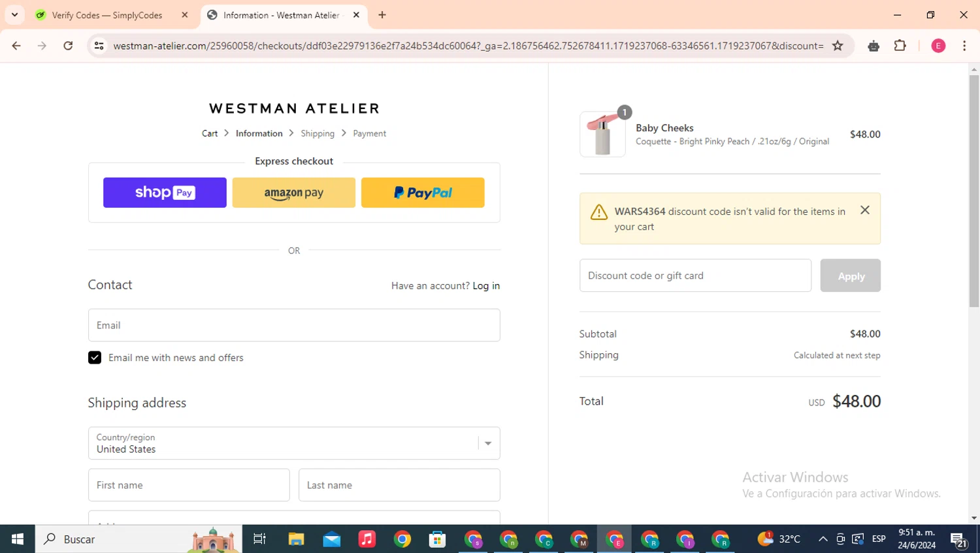The image size is (980, 553).
Task: Check out with Shop Pay
Action: pos(165,193)
